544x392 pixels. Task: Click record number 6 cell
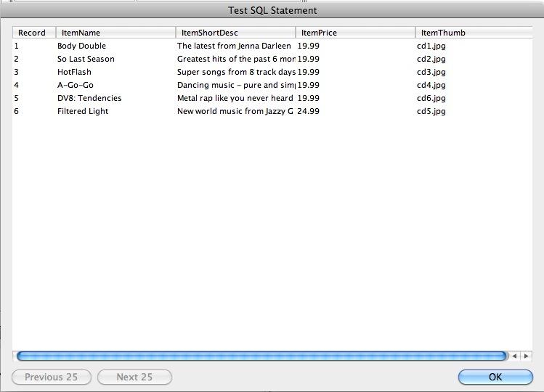click(x=16, y=111)
